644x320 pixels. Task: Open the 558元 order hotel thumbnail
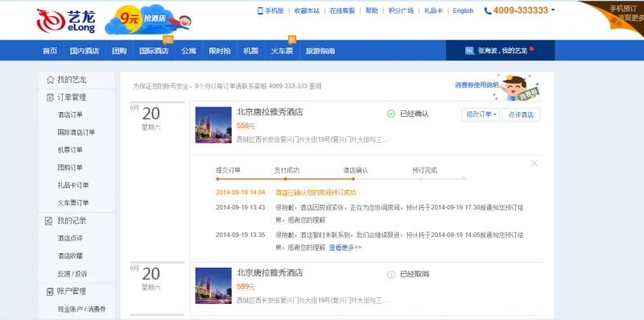(213, 125)
